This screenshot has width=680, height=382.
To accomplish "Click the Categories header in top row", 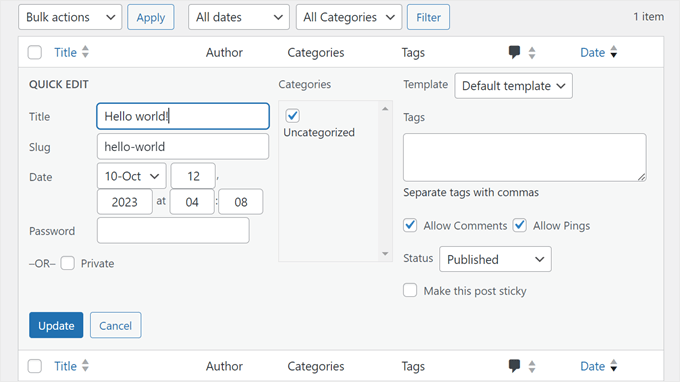I will pyautogui.click(x=316, y=52).
